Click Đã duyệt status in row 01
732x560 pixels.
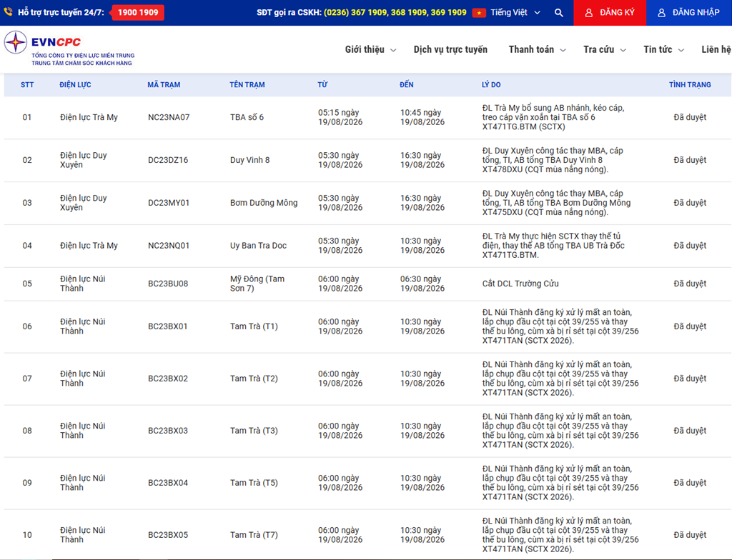pos(690,117)
